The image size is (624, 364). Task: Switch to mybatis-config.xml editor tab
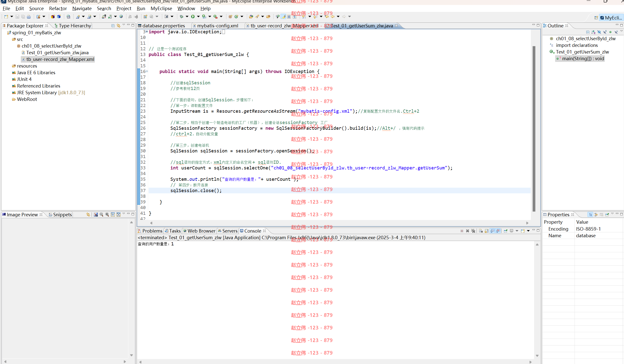coord(218,26)
